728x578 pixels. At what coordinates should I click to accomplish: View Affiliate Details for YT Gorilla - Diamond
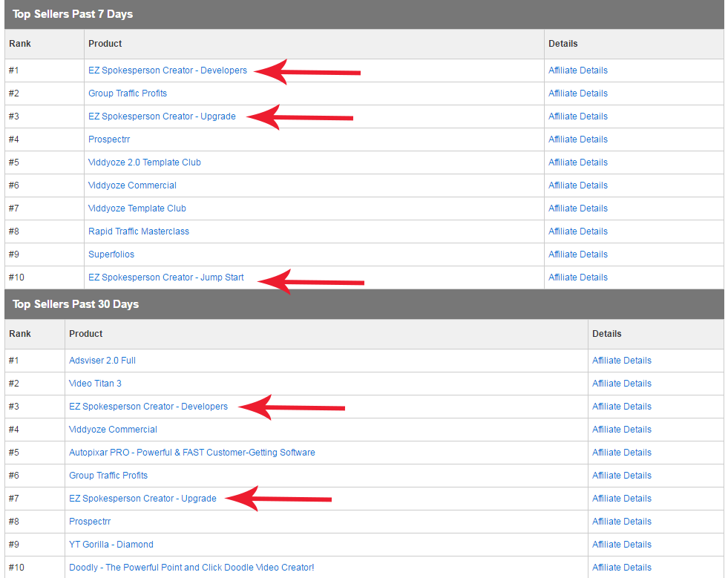[x=622, y=544]
